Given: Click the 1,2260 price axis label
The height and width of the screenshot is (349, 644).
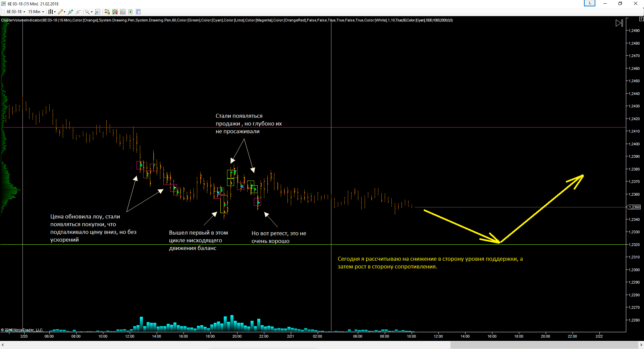Looking at the screenshot, I should [634, 320].
